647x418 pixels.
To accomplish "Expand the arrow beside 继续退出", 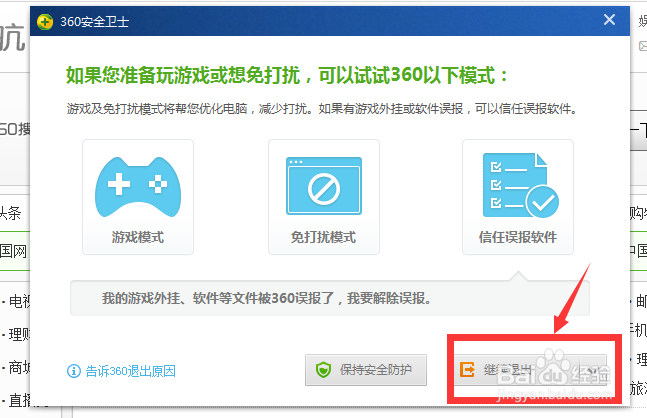I will (x=593, y=370).
